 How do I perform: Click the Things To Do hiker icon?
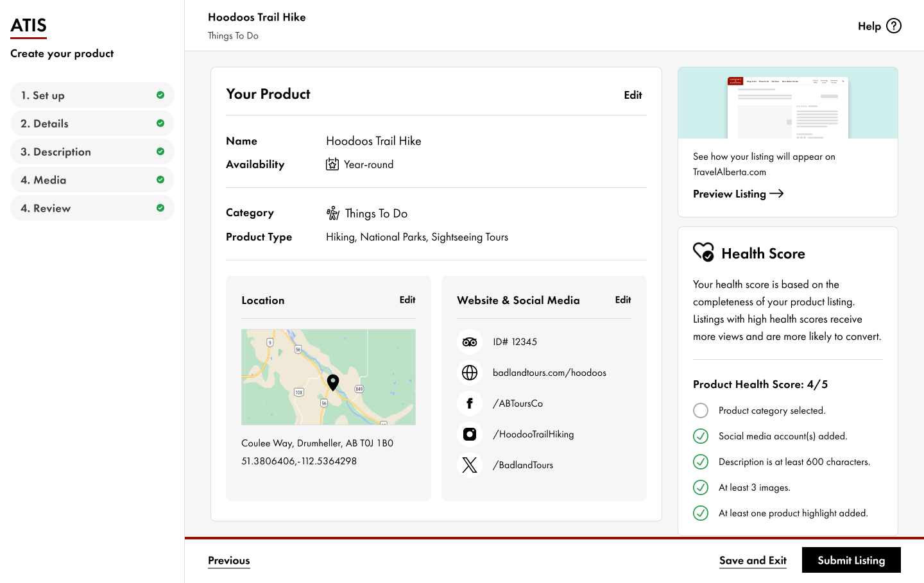[x=333, y=213]
